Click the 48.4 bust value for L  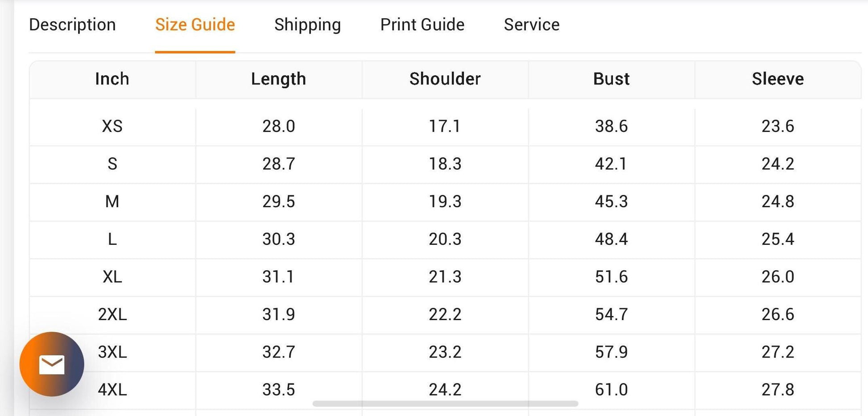[611, 239]
